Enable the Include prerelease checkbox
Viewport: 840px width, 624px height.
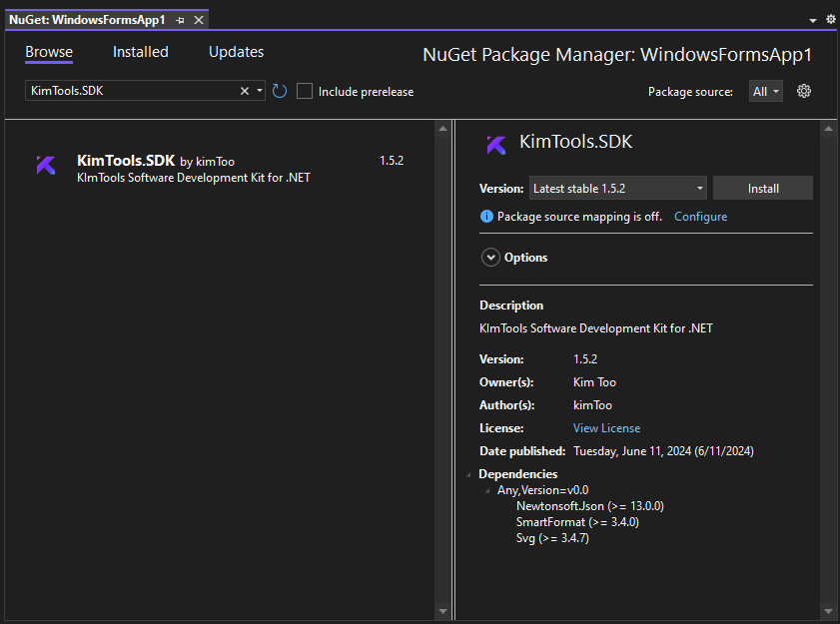(x=306, y=91)
